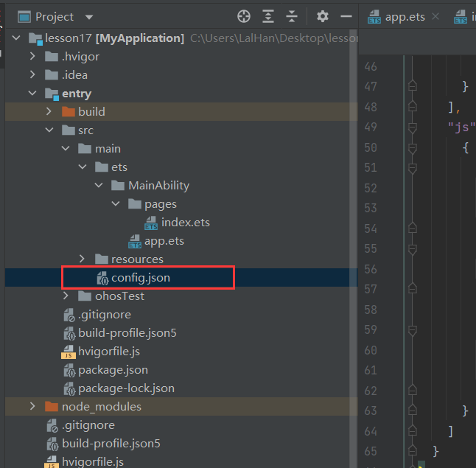
Task: Expand the resources folder
Action: pyautogui.click(x=82, y=259)
